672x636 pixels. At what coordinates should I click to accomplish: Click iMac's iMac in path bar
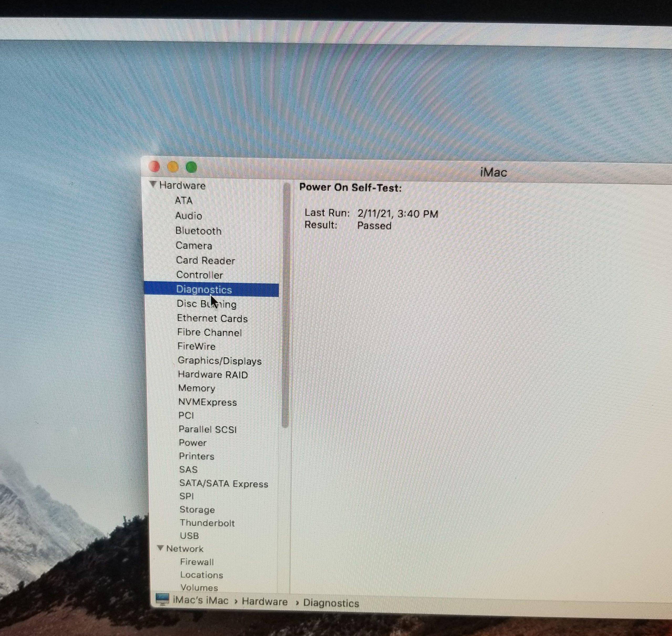[x=200, y=600]
